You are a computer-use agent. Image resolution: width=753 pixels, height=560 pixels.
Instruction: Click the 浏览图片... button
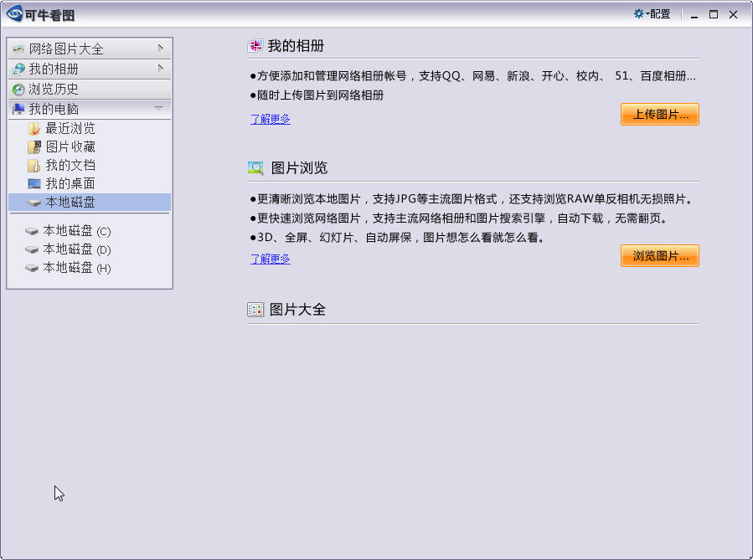tap(660, 256)
